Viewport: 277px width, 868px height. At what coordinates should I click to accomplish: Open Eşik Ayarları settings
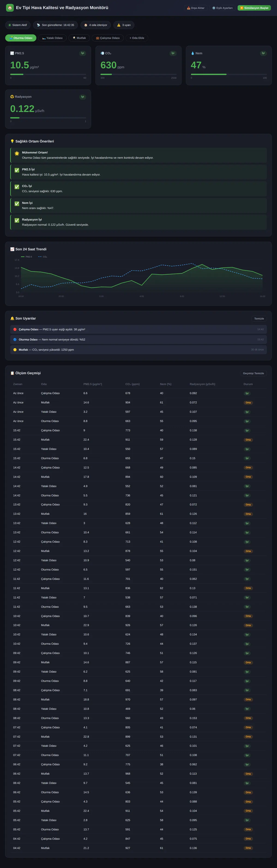coord(222,8)
